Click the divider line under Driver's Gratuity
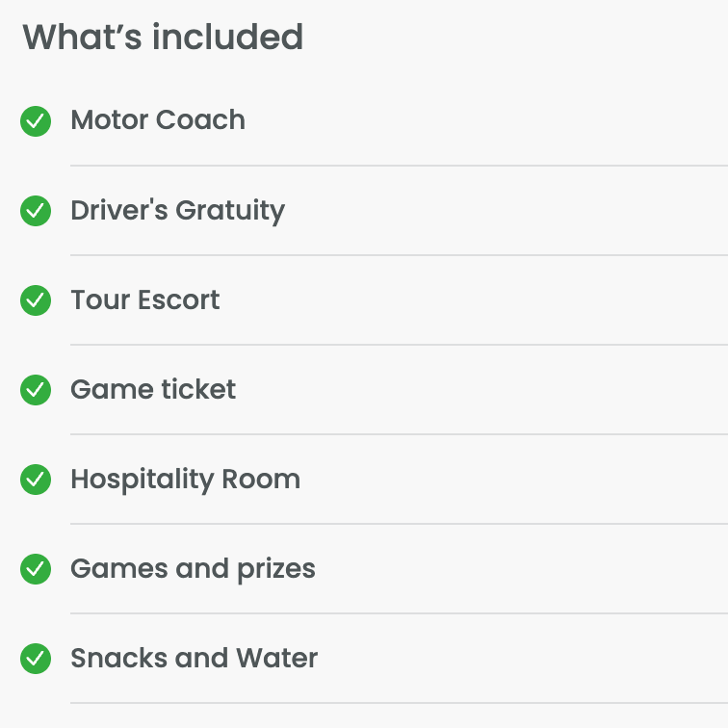Viewport: 728px width, 728px height. click(399, 255)
